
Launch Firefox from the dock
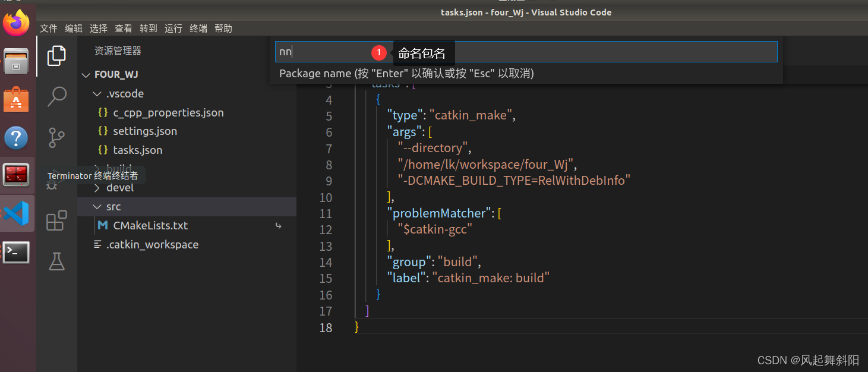(16, 23)
